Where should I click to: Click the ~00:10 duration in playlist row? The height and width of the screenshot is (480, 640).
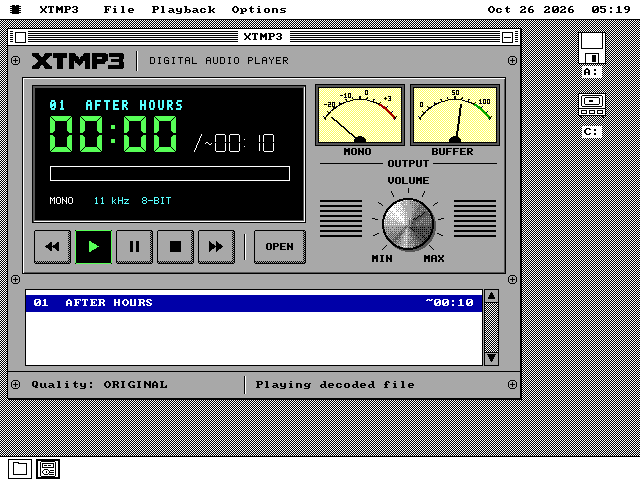pos(449,302)
